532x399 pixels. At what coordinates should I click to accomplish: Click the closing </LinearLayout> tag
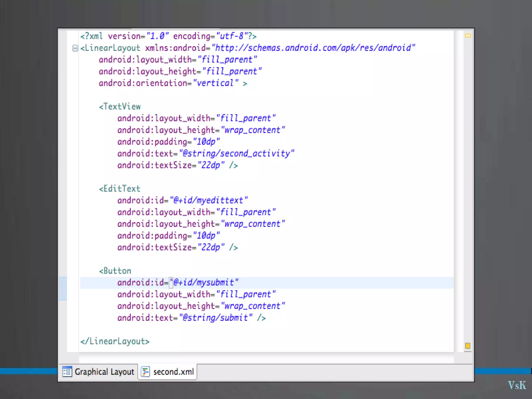click(x=115, y=341)
